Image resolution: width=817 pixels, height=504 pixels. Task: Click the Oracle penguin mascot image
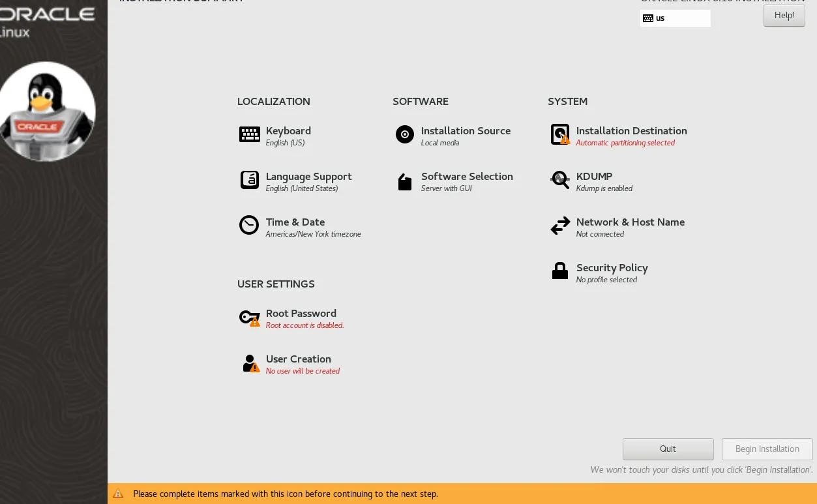[x=48, y=111]
